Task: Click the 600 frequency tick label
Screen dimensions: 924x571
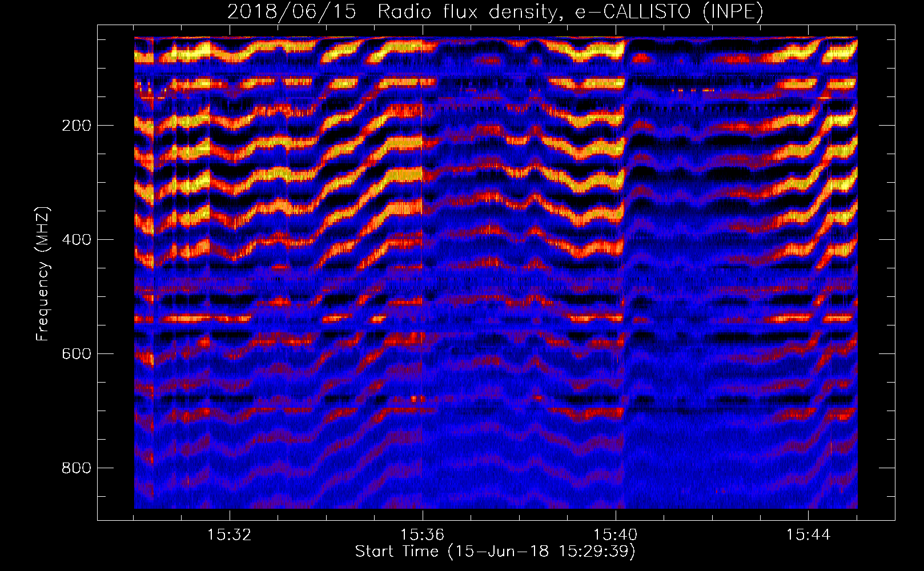Action: [x=76, y=354]
